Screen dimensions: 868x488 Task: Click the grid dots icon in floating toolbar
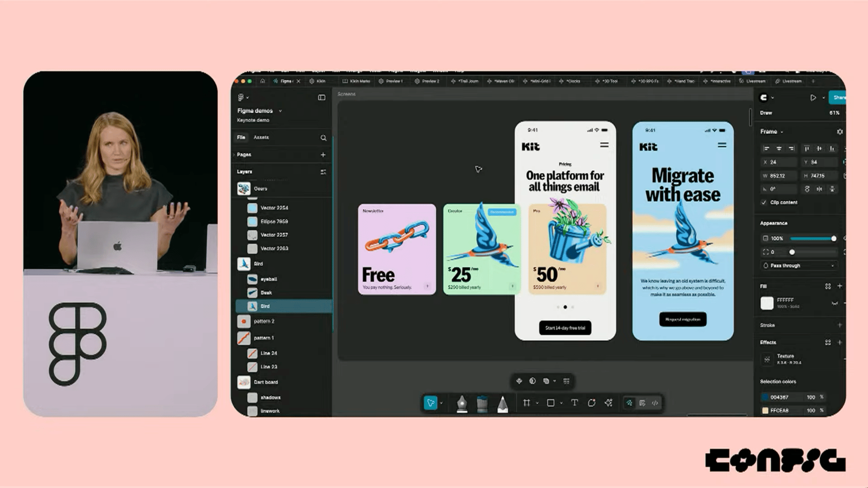coord(566,381)
